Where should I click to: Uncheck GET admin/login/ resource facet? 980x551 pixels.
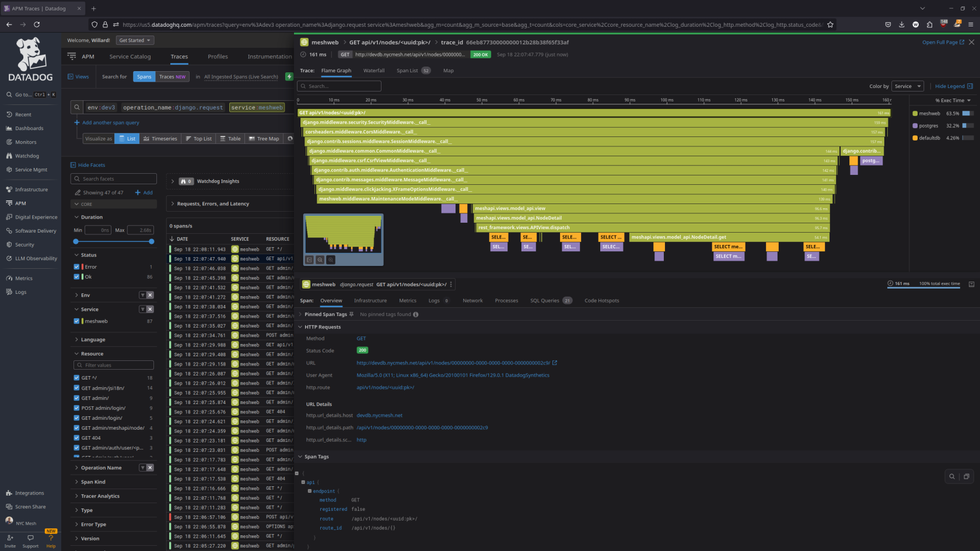pos(76,417)
